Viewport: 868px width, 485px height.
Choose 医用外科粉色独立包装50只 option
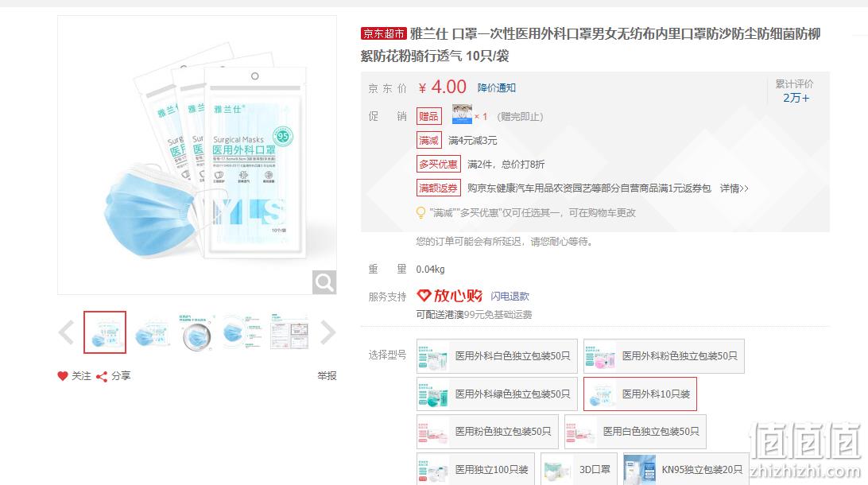click(664, 356)
